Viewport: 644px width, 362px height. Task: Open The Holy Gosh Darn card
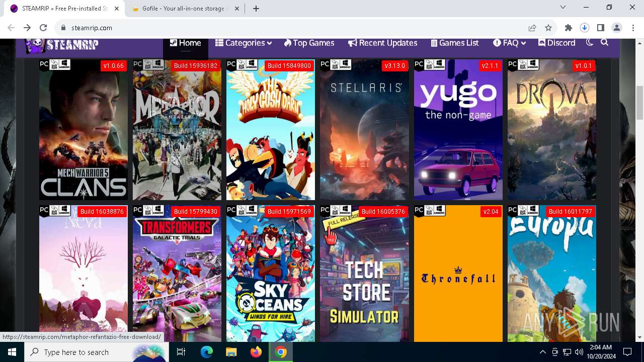[271, 130]
